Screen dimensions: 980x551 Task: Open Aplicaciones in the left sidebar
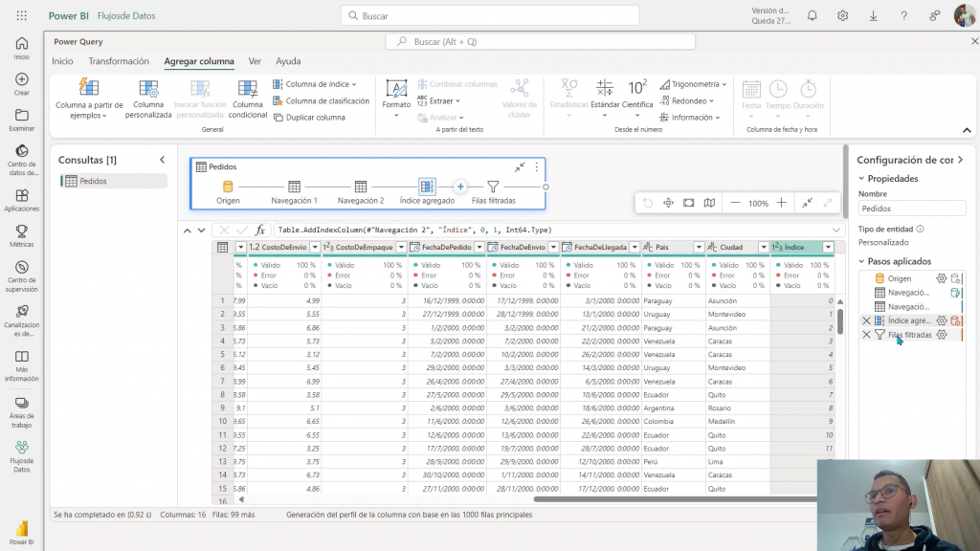[22, 201]
